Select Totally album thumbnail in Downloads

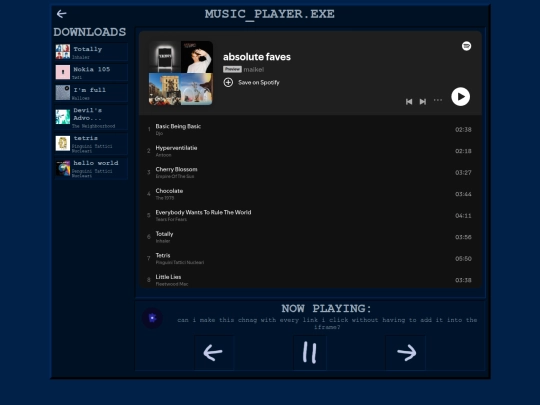click(x=63, y=52)
